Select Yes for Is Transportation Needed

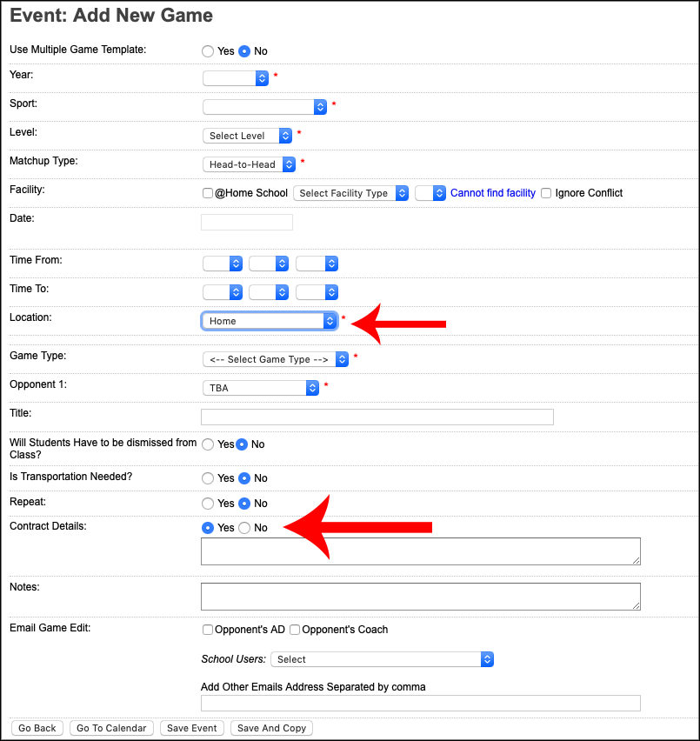coord(208,478)
